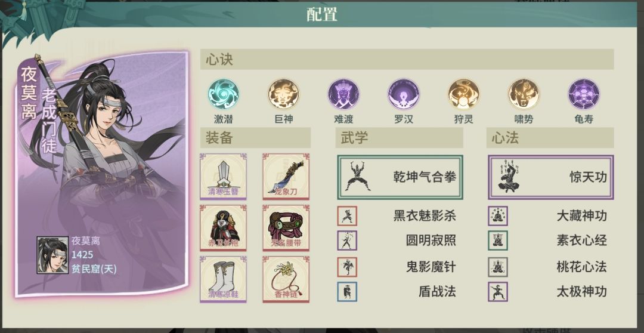Select the 乾坤气合拳 main martial art
The width and height of the screenshot is (644, 333).
click(x=400, y=177)
